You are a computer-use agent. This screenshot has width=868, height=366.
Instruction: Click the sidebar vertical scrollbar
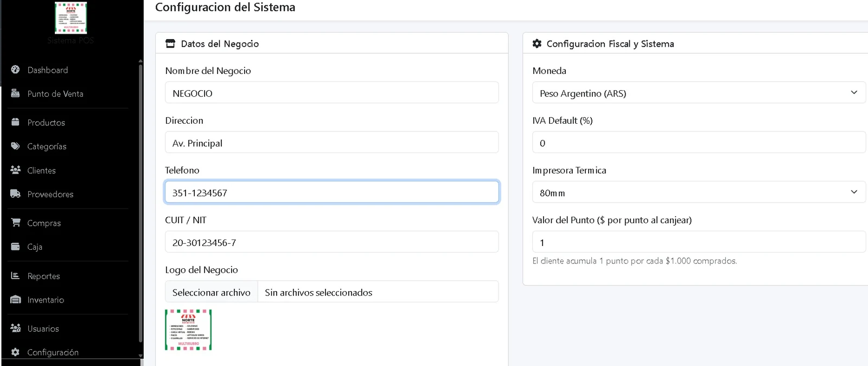tap(141, 204)
